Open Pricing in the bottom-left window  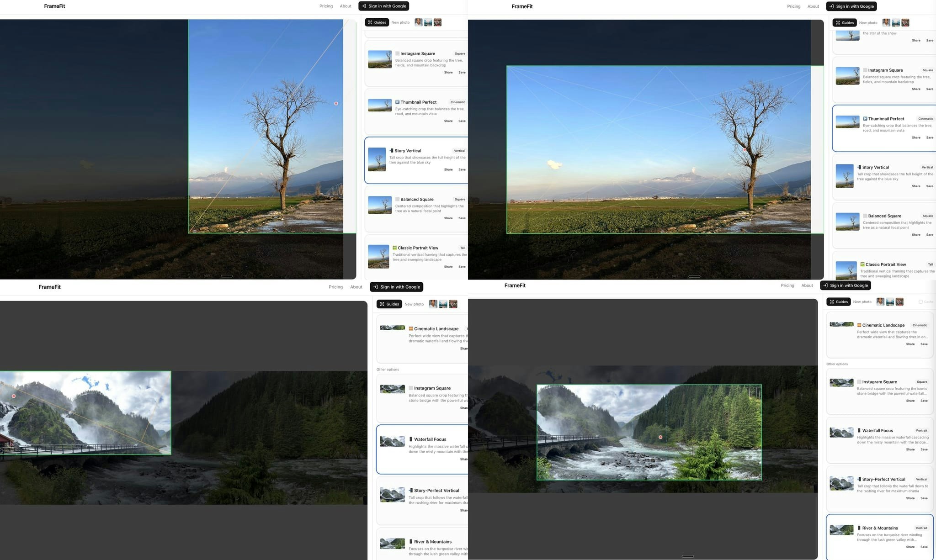[x=335, y=287]
